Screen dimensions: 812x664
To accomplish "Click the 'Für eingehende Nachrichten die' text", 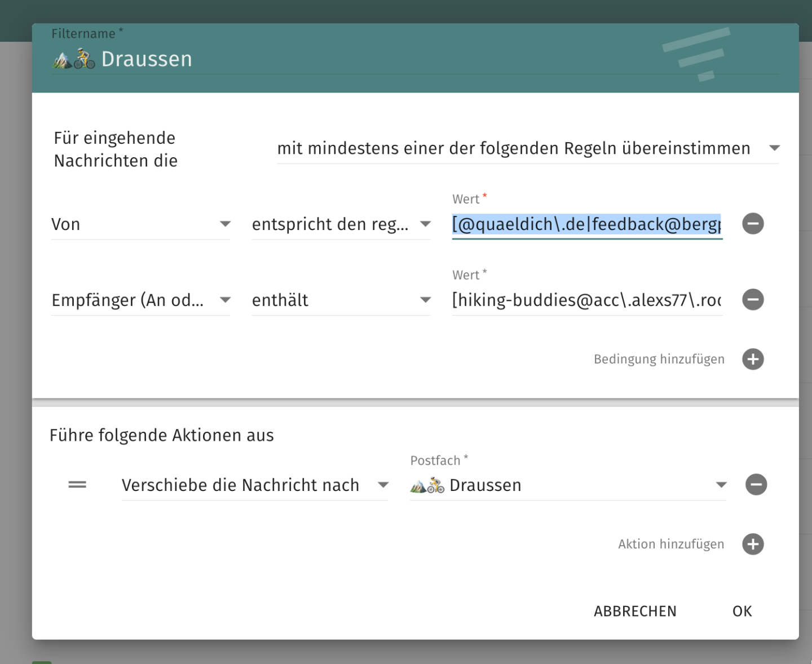I will [116, 149].
